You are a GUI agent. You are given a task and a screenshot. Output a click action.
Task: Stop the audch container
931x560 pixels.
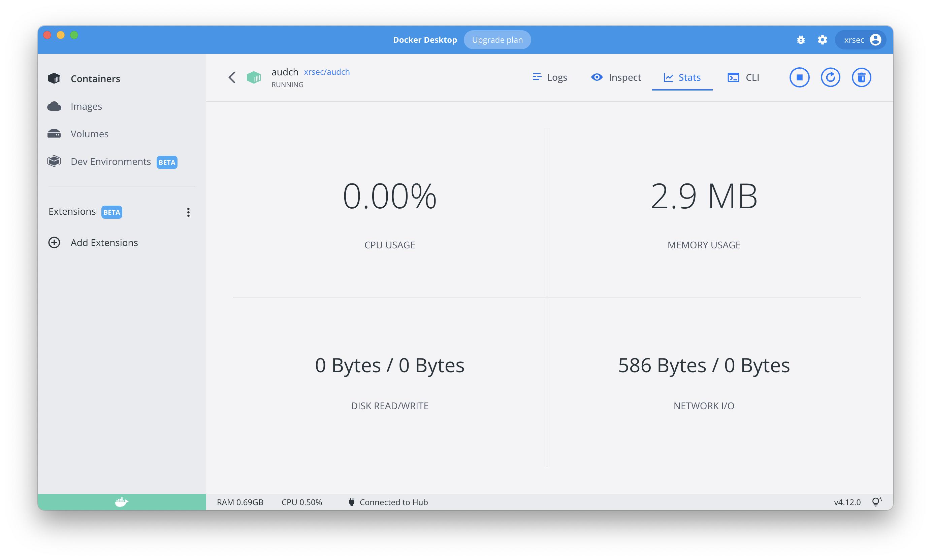(x=799, y=77)
